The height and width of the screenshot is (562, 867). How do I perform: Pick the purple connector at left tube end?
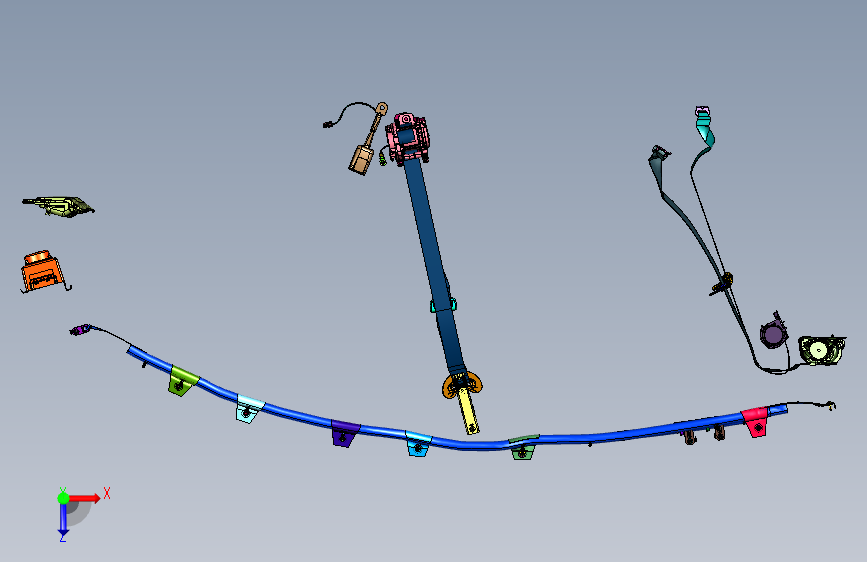pyautogui.click(x=81, y=330)
